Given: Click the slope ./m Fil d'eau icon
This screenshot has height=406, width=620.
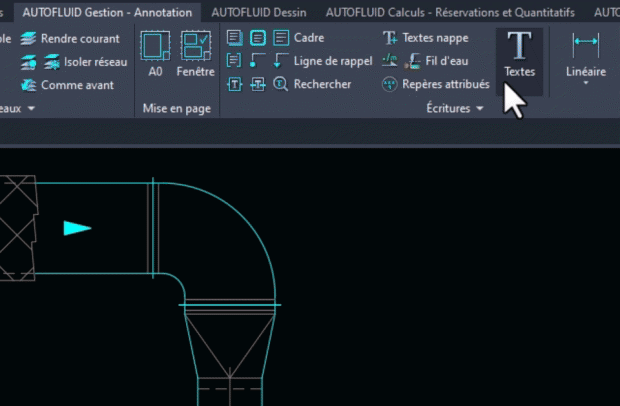Looking at the screenshot, I should [389, 61].
